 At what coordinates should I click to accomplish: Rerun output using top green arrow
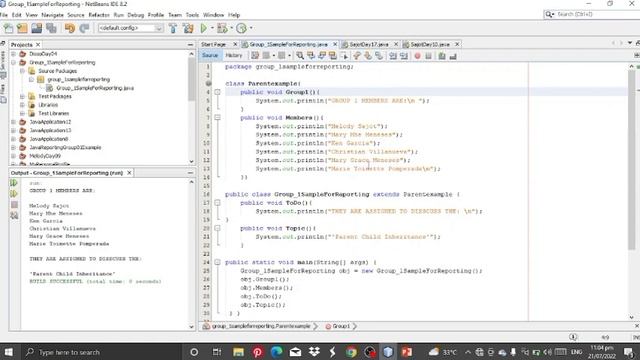[x=14, y=183]
